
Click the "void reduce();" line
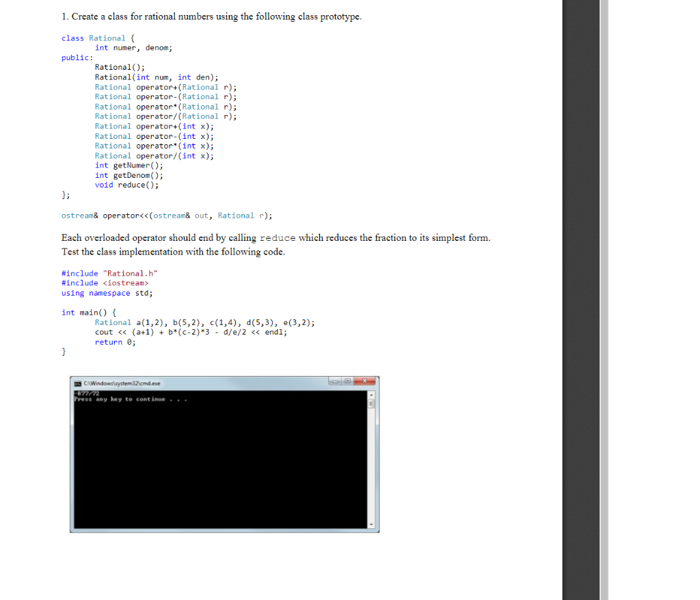tap(126, 185)
